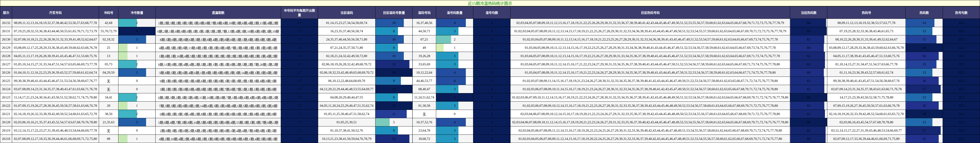Select the 期次 column header

click(6, 13)
